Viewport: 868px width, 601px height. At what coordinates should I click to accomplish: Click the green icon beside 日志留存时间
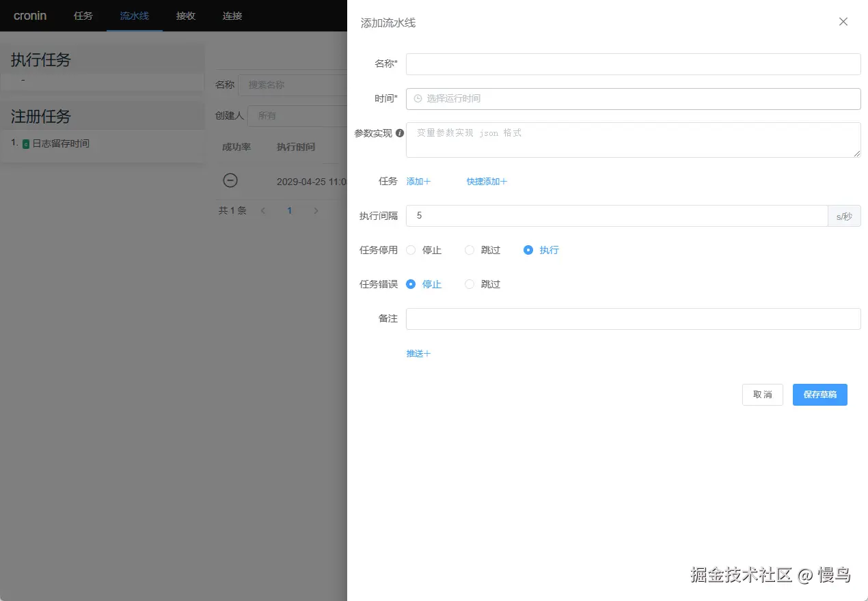(26, 144)
